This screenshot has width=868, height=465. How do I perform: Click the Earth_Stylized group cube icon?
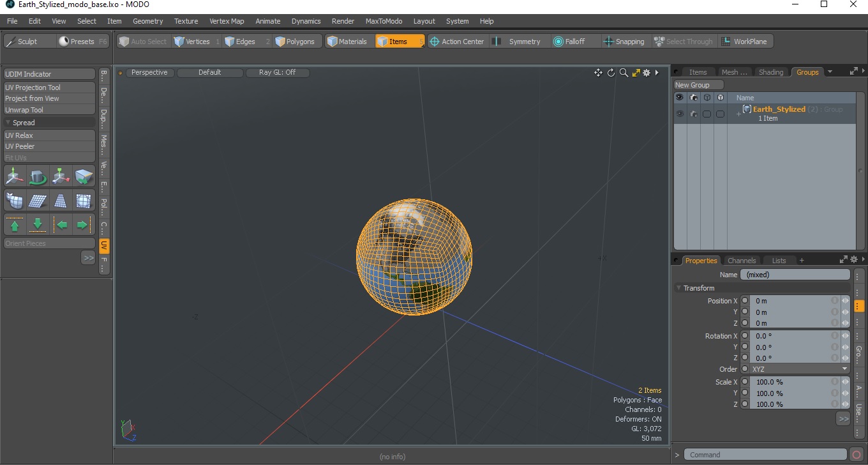click(747, 109)
